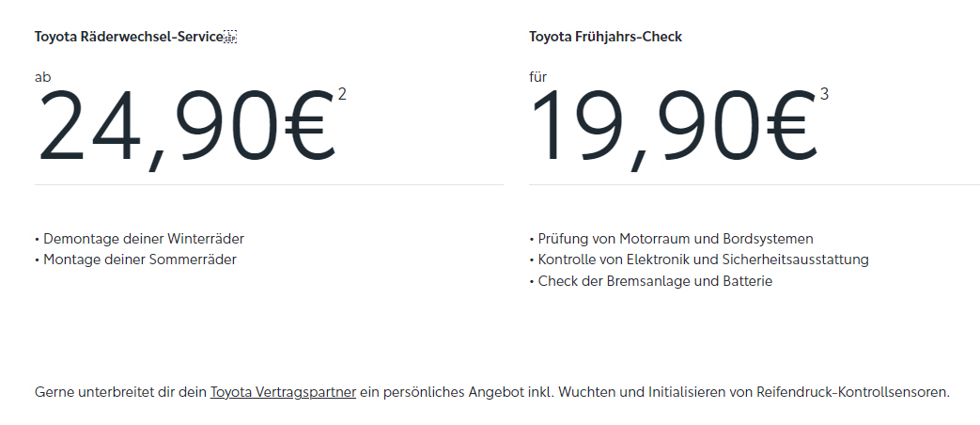Click 'Kontrolle von Elektronik und Sicherheitsausstattung' bullet
This screenshot has height=425, width=980.
699,260
